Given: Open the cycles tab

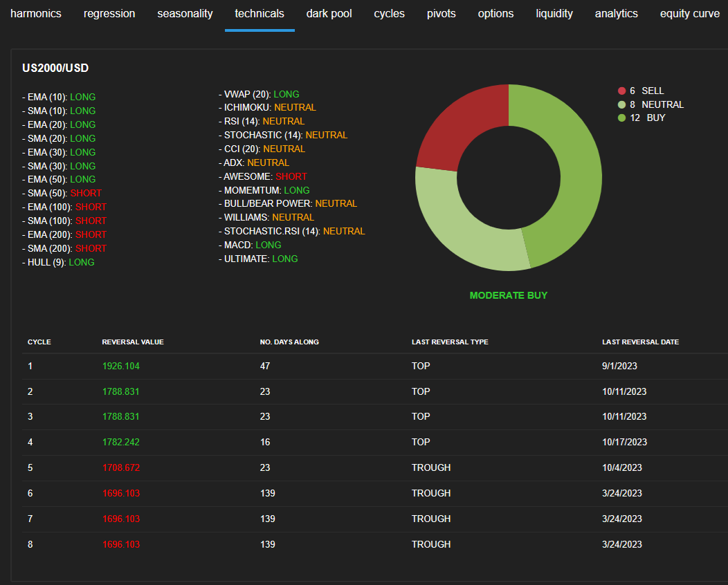Looking at the screenshot, I should tap(389, 14).
